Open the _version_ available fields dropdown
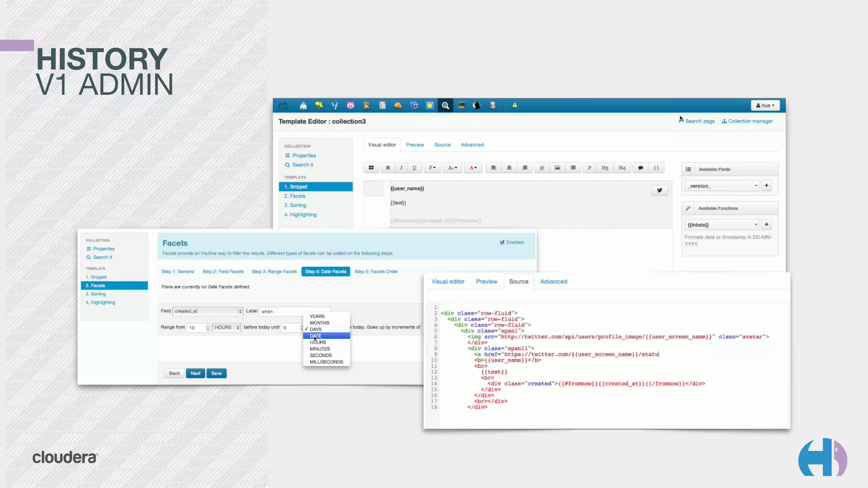 pos(723,186)
